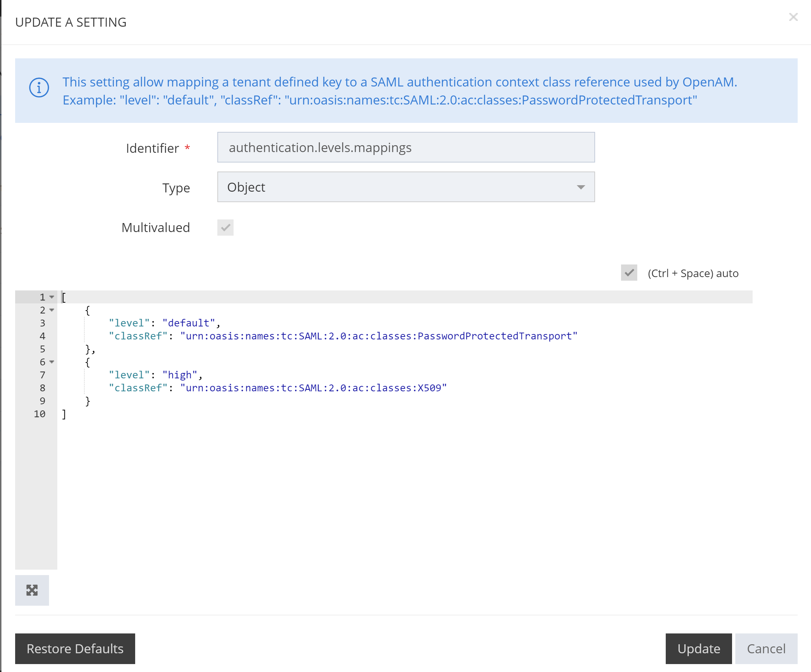Viewport: 811px width, 672px height.
Task: Click line number 10 in the gutter
Action: pos(39,414)
